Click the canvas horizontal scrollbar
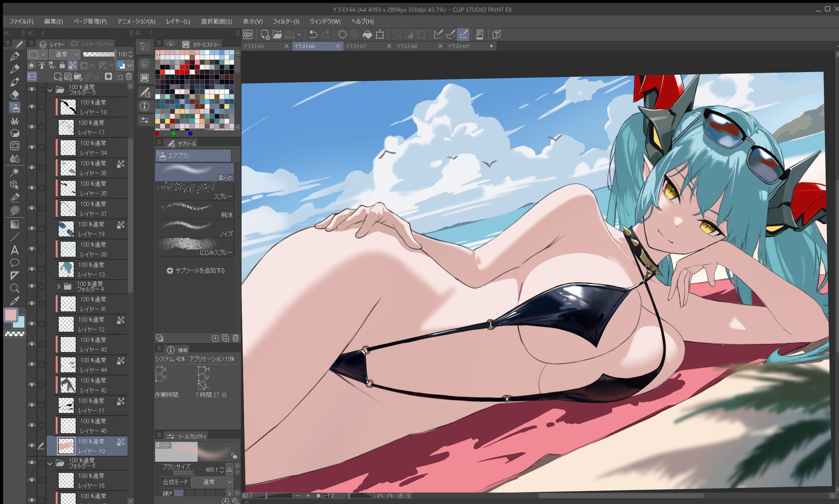The height and width of the screenshot is (504, 839). click(x=620, y=495)
